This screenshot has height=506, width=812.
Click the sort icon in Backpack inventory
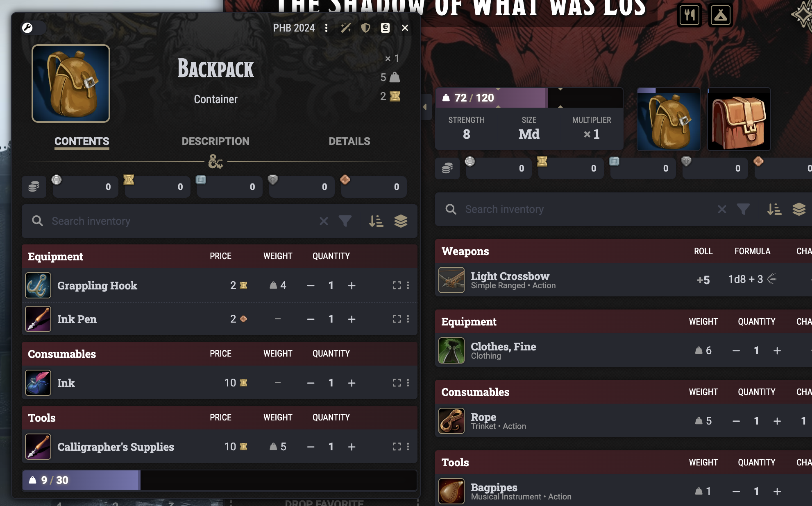tap(376, 221)
